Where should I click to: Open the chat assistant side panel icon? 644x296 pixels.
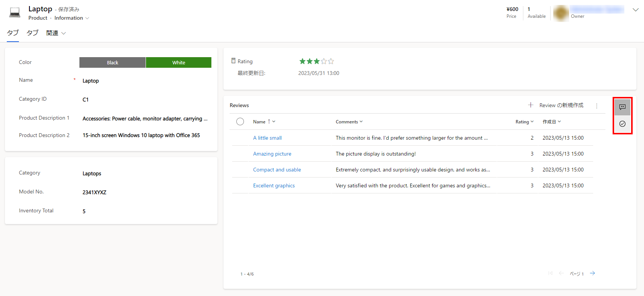[x=622, y=107]
